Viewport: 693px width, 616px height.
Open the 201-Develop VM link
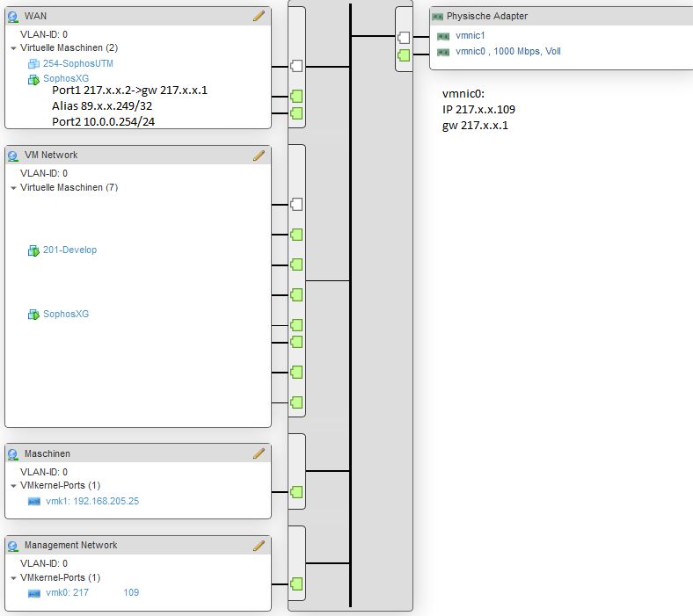point(69,250)
